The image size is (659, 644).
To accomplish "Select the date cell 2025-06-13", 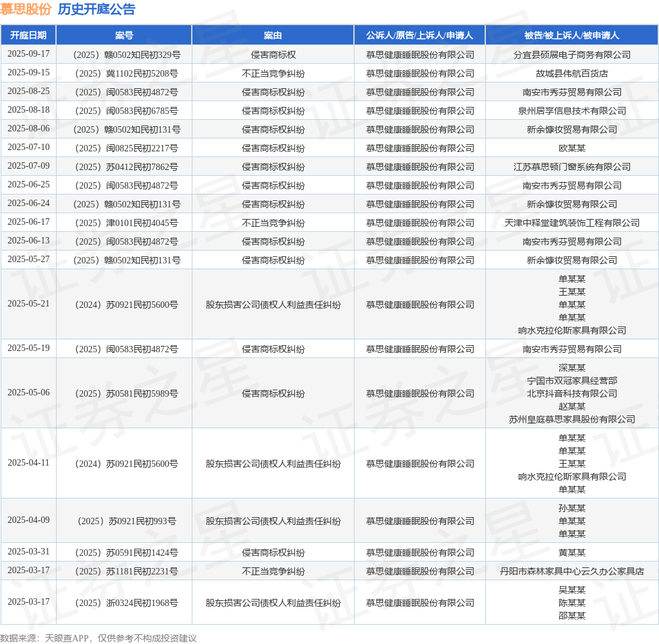I will [28, 241].
